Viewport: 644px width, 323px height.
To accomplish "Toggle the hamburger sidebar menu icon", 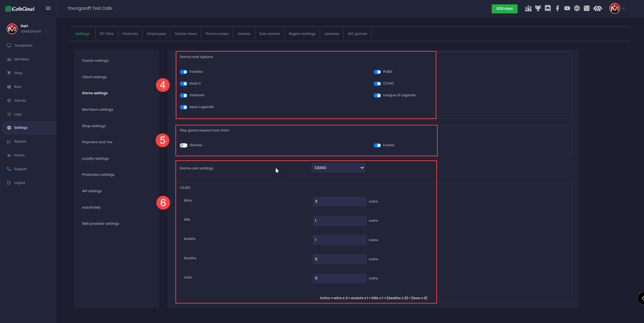I will [x=48, y=8].
